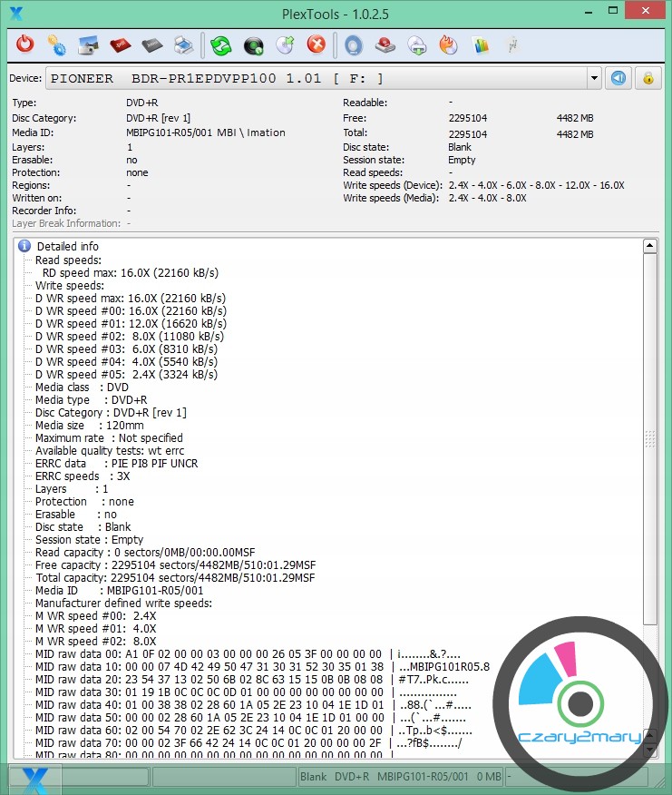Screen dimensions: 672x795
Task: Click the PlexTools X logo in title bar
Action: point(15,12)
